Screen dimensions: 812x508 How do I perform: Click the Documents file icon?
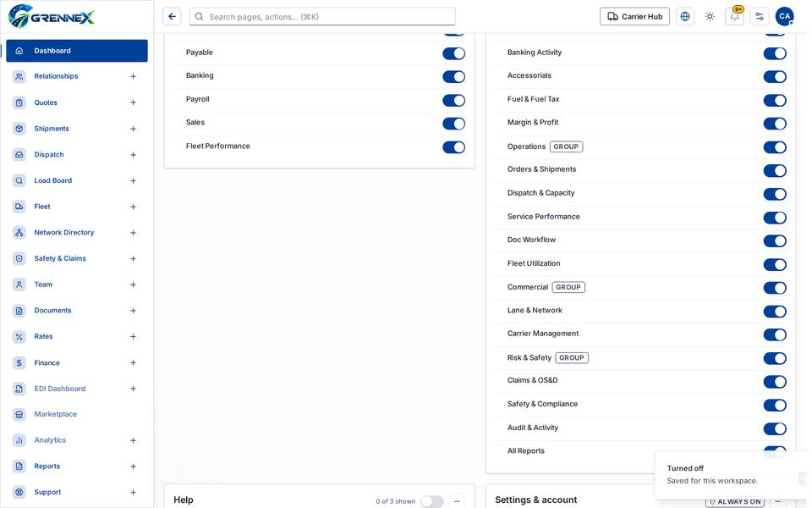coord(19,311)
